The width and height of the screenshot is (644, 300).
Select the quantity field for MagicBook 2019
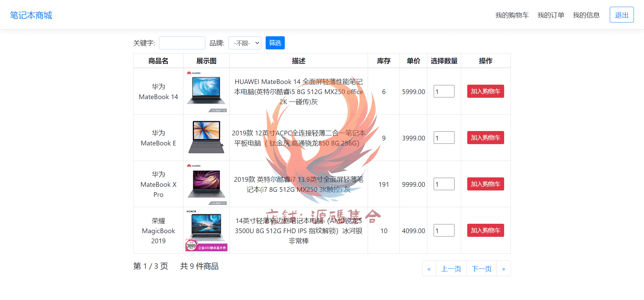(444, 230)
